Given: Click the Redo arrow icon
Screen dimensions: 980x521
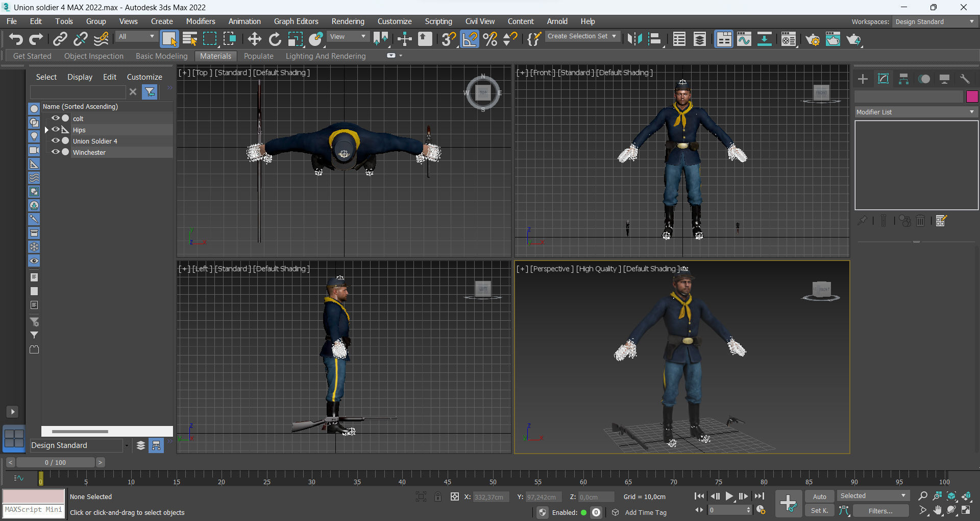Looking at the screenshot, I should click(36, 39).
